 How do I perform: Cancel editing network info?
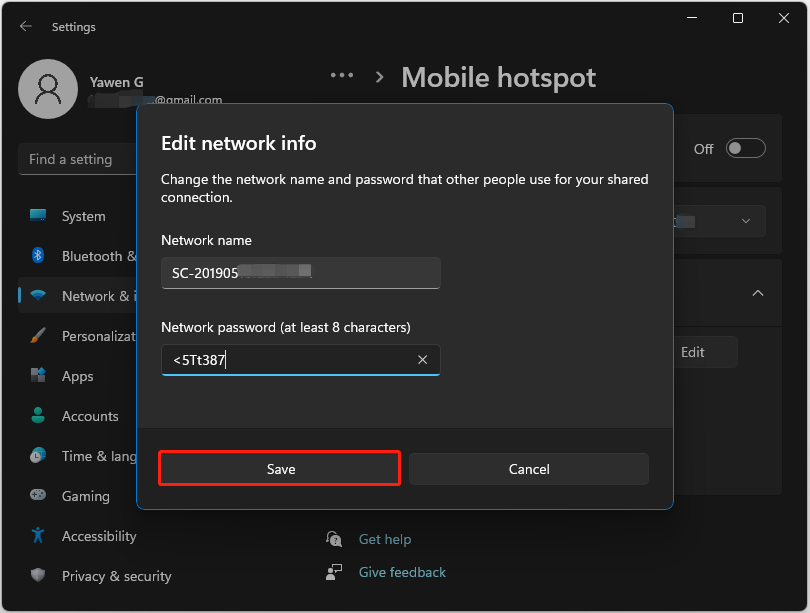point(528,469)
